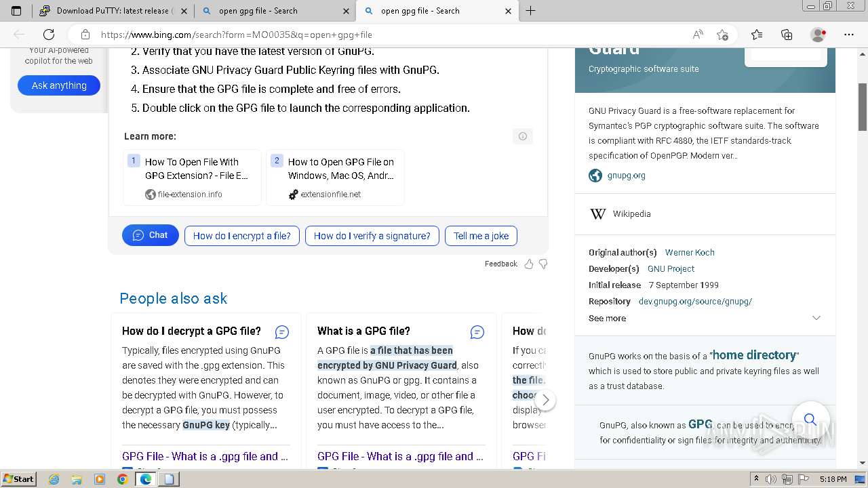Open the Windows Start menu
The height and width of the screenshot is (488, 868).
click(x=18, y=479)
